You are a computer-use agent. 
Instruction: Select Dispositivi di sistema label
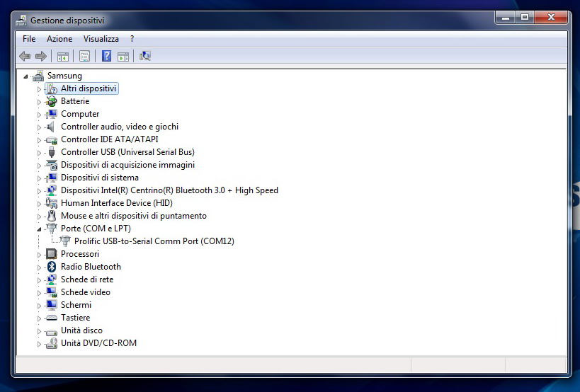100,178
